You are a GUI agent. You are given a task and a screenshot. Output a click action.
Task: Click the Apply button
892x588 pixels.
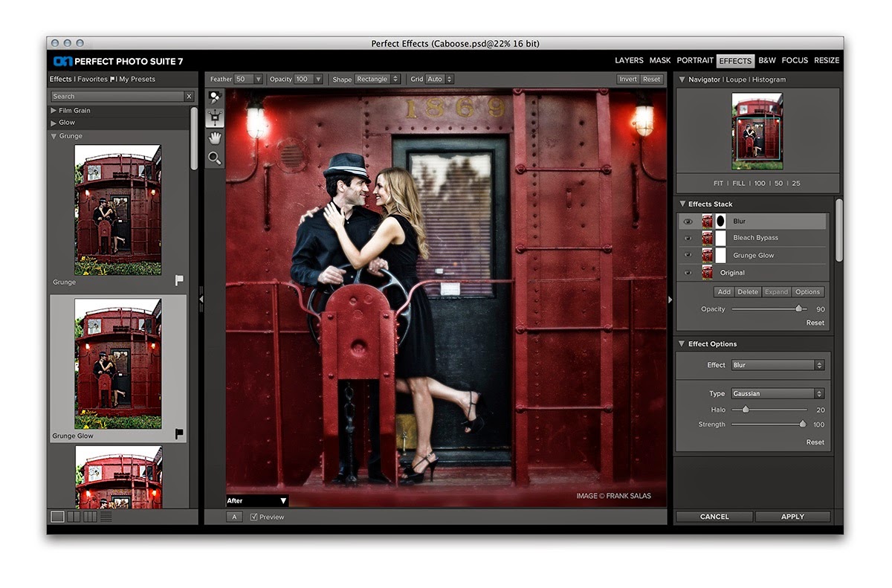793,516
